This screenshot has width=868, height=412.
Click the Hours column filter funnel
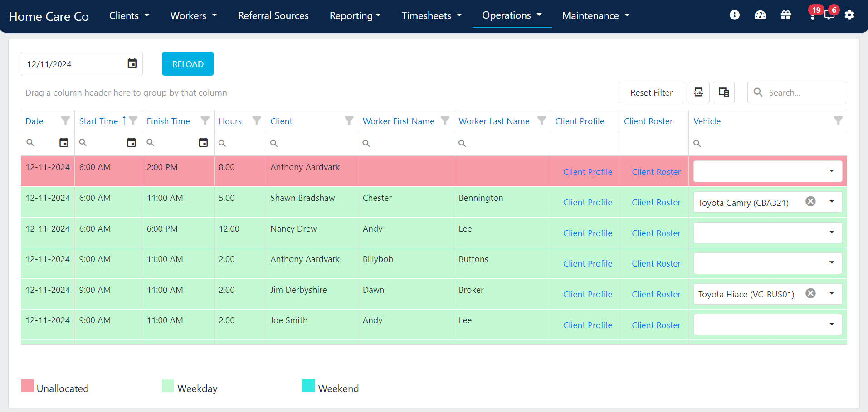257,120
